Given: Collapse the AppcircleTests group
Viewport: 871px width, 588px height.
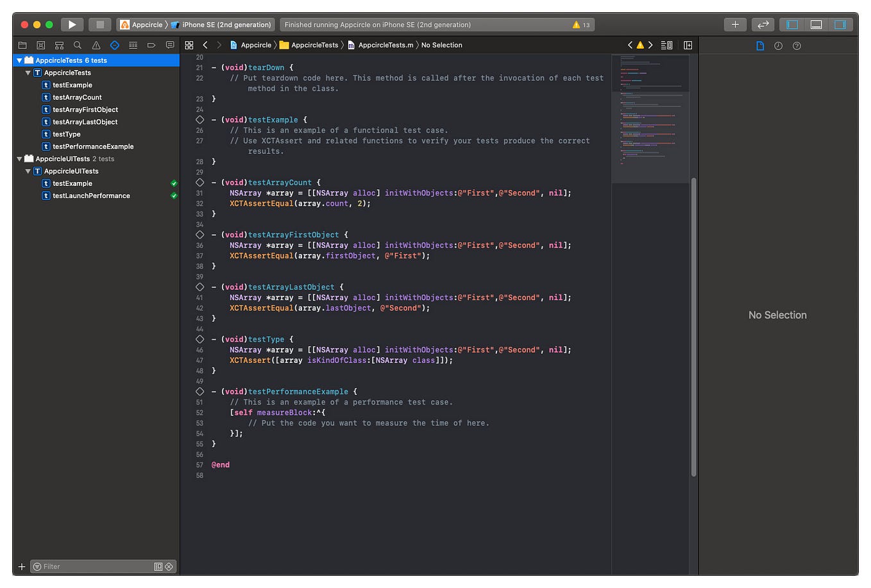Looking at the screenshot, I should pos(20,60).
